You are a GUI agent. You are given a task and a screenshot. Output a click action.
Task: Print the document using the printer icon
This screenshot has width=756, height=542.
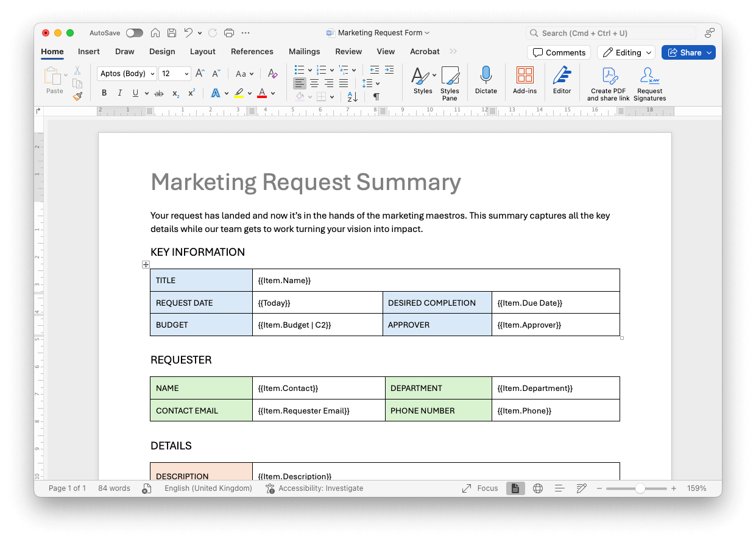229,33
